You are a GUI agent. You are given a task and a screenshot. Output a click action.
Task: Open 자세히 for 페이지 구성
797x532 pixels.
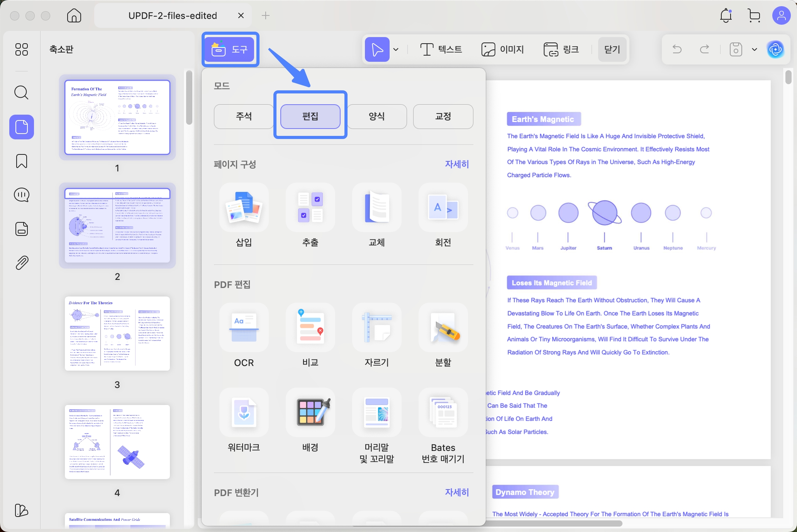tap(457, 164)
